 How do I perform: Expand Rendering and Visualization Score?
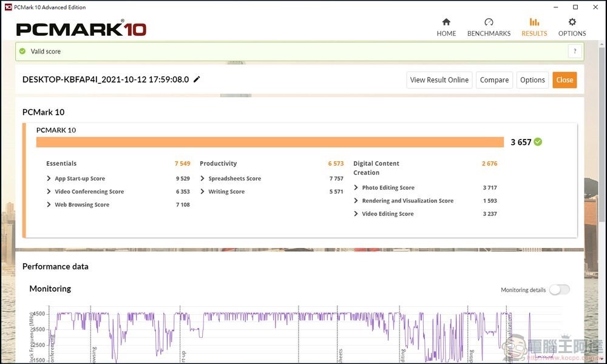(356, 201)
